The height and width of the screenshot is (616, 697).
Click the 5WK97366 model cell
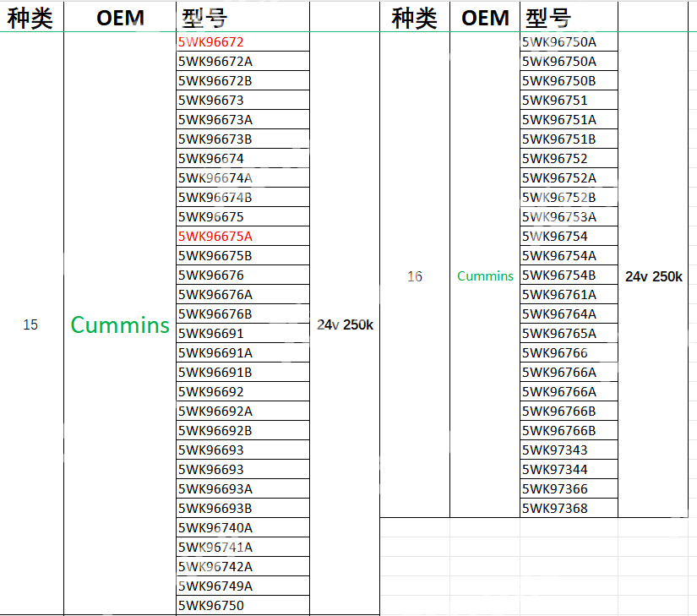[x=569, y=488]
